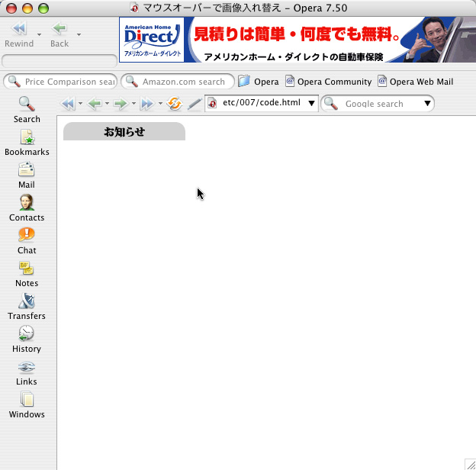Open the Contacts panel
476x470 pixels.
[27, 208]
